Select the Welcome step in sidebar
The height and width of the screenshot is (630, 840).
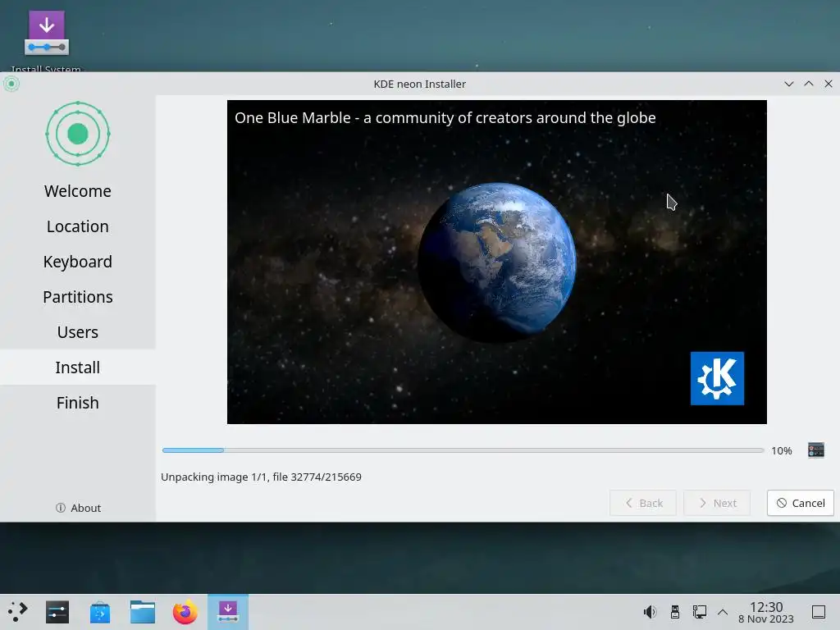(x=78, y=191)
